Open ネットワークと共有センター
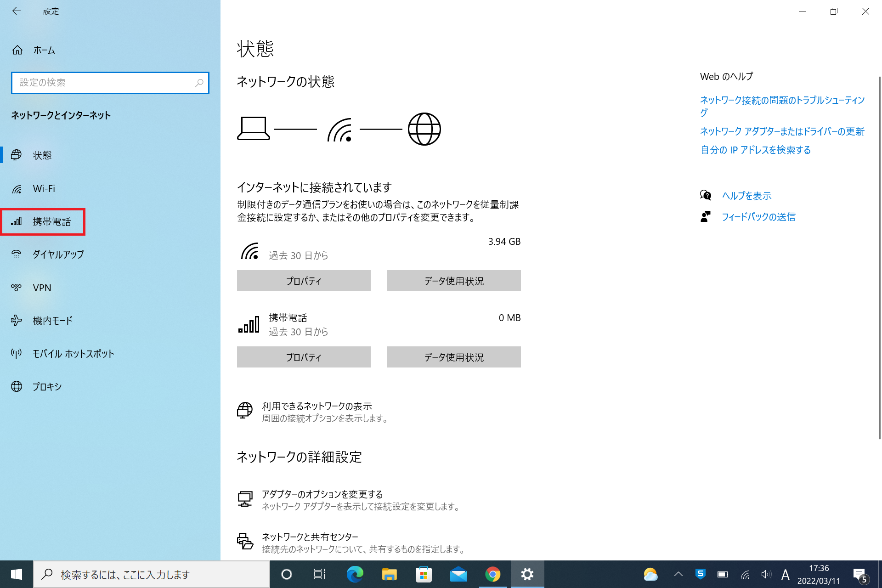Viewport: 882px width, 588px height. pos(310,537)
